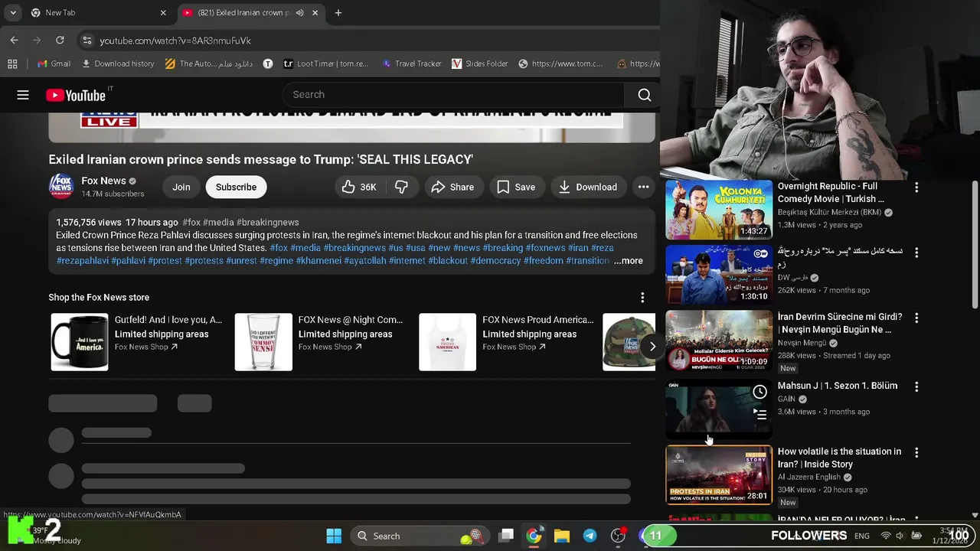Screen dimensions: 980x551
Task: Open options for Overnight Republic video
Action: pos(916,187)
